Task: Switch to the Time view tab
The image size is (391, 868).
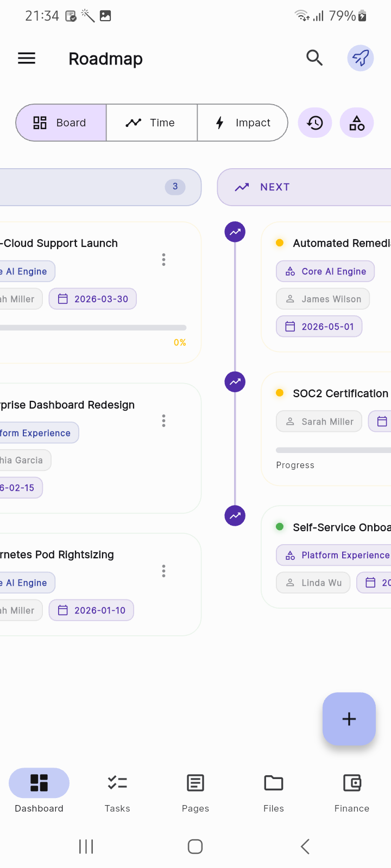Action: pos(152,123)
